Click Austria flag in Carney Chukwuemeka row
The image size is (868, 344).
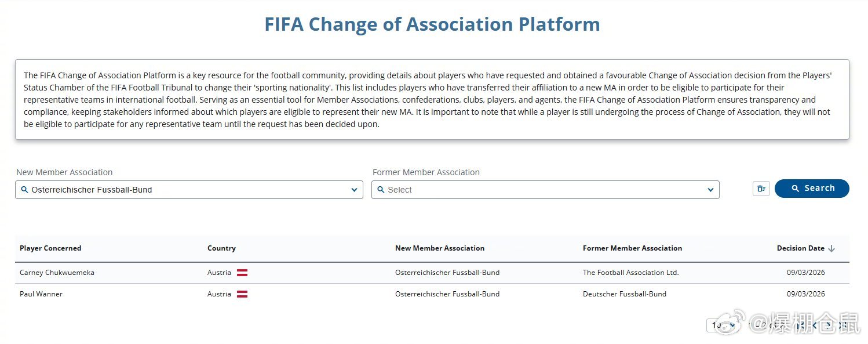(x=242, y=273)
